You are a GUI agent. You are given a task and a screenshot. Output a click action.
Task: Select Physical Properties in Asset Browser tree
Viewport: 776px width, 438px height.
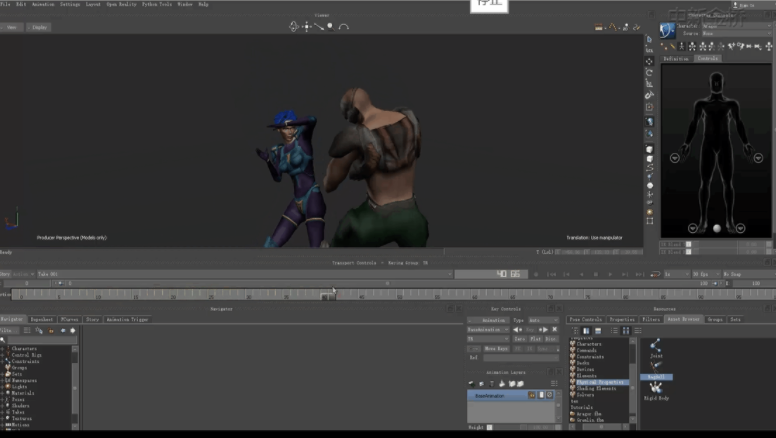(x=599, y=382)
